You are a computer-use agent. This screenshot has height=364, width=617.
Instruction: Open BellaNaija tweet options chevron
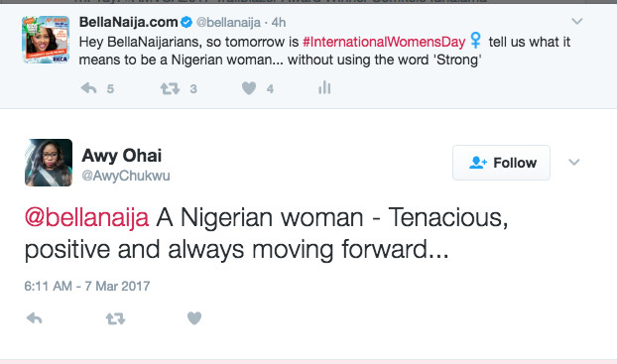[577, 21]
